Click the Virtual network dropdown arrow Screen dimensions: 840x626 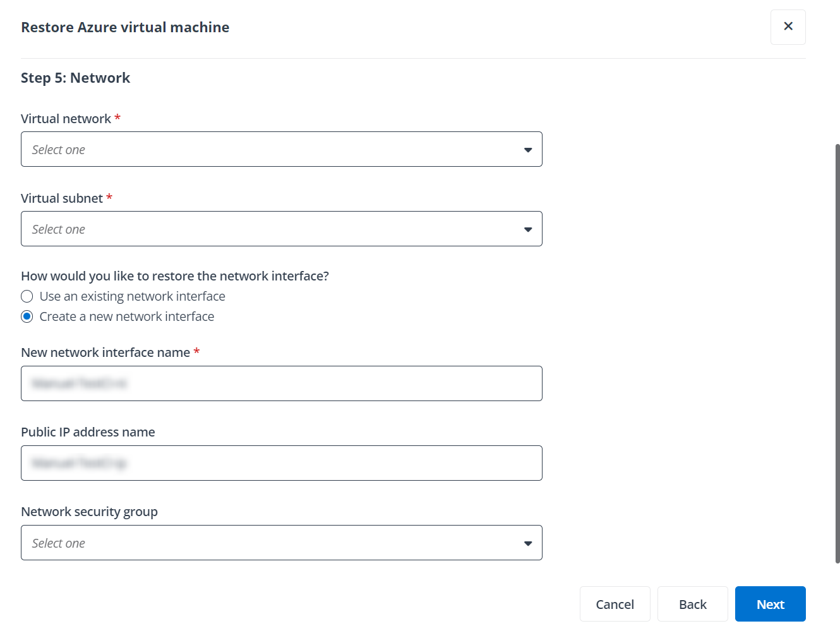click(528, 150)
